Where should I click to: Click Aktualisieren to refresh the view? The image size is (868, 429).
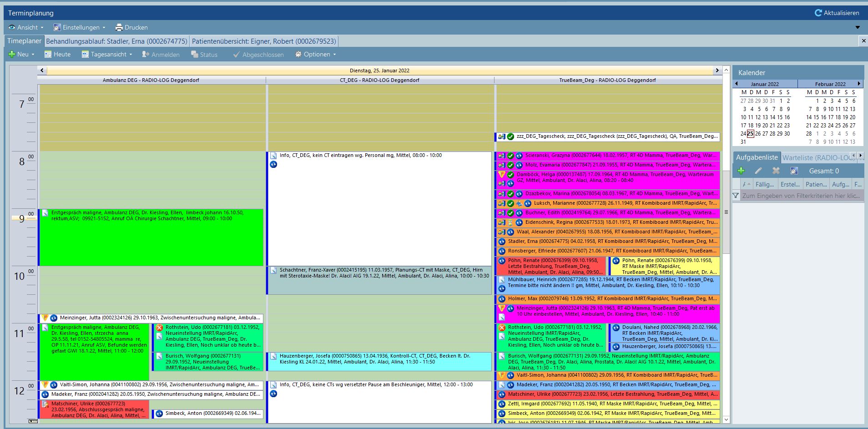(838, 13)
